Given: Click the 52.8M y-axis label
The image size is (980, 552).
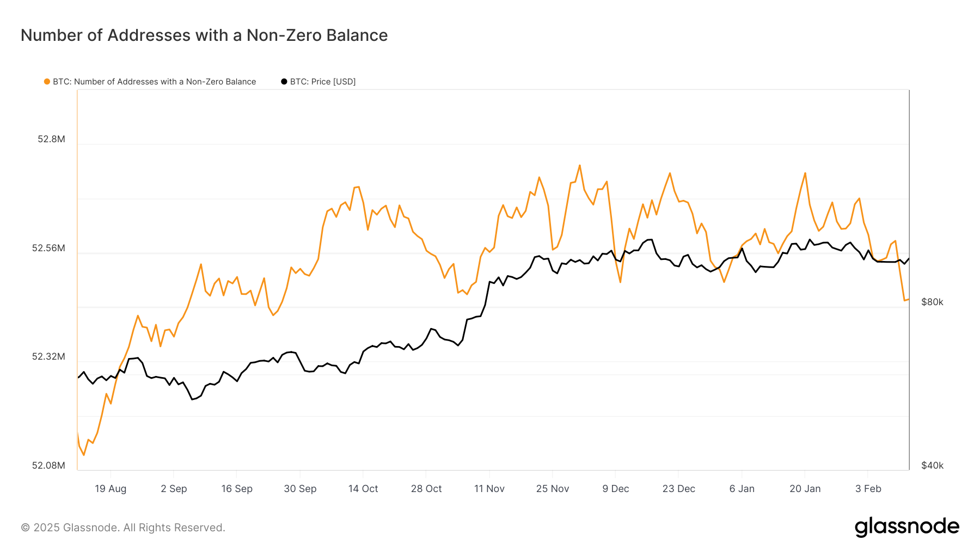Looking at the screenshot, I should tap(51, 139).
